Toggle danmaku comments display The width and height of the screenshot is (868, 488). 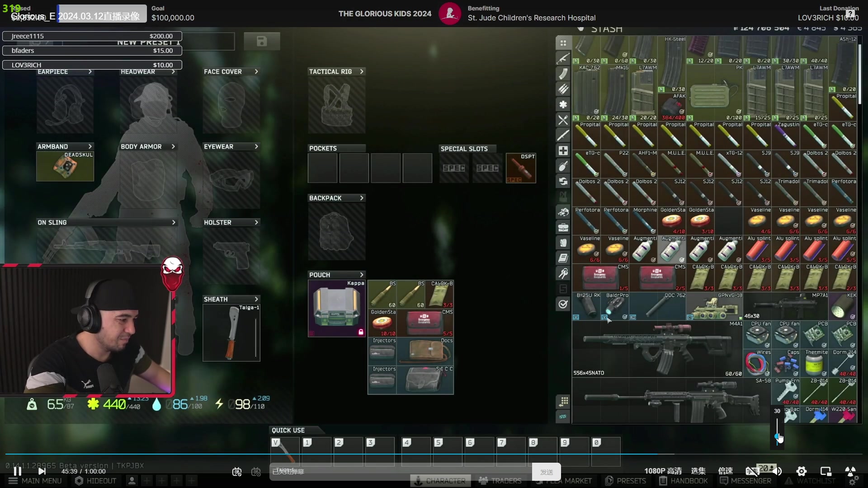point(237,472)
